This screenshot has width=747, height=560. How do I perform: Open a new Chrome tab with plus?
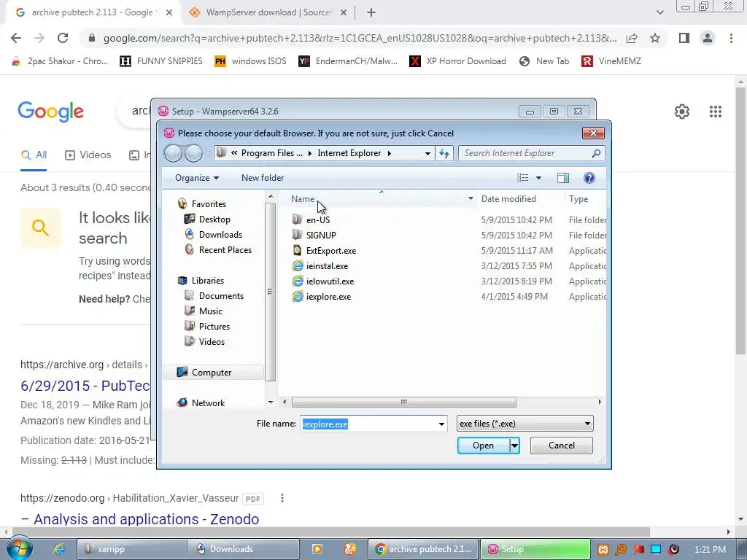click(x=371, y=13)
